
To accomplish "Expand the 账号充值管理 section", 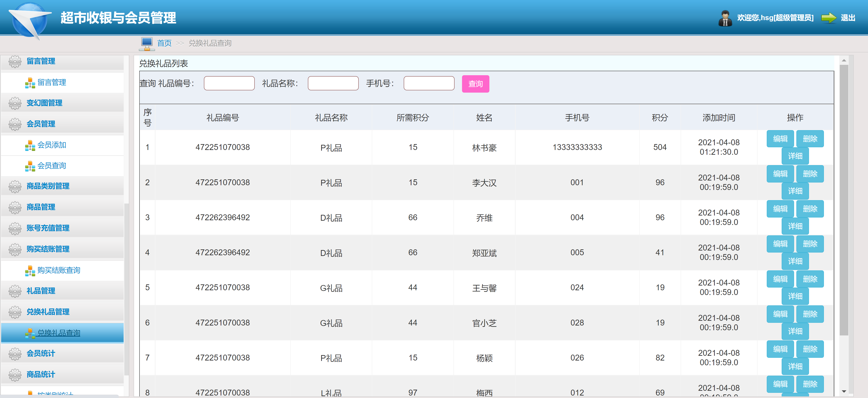I will tap(48, 228).
